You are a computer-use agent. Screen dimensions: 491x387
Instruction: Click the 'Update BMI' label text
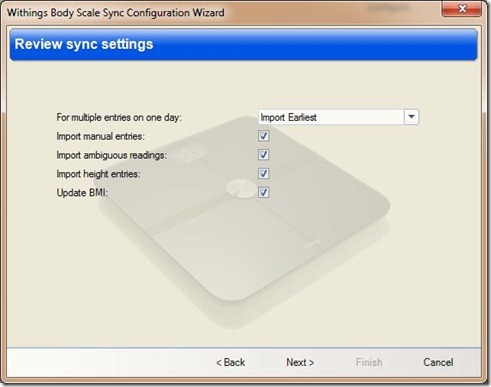(82, 193)
